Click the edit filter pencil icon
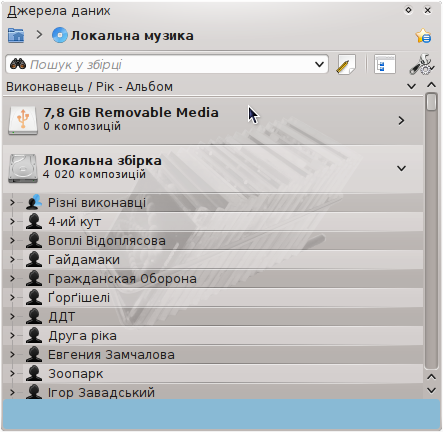443x432 pixels. pos(346,64)
